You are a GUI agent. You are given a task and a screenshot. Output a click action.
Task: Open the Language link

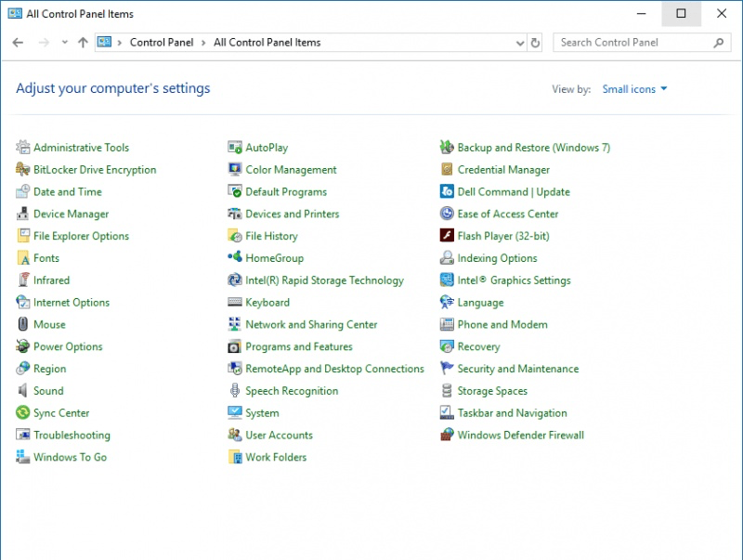[480, 302]
